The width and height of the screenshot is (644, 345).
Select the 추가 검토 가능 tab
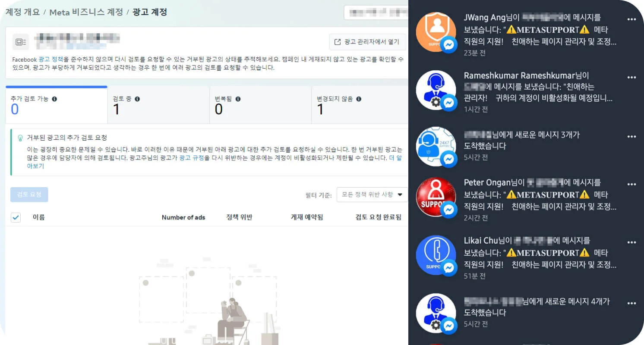(x=56, y=105)
